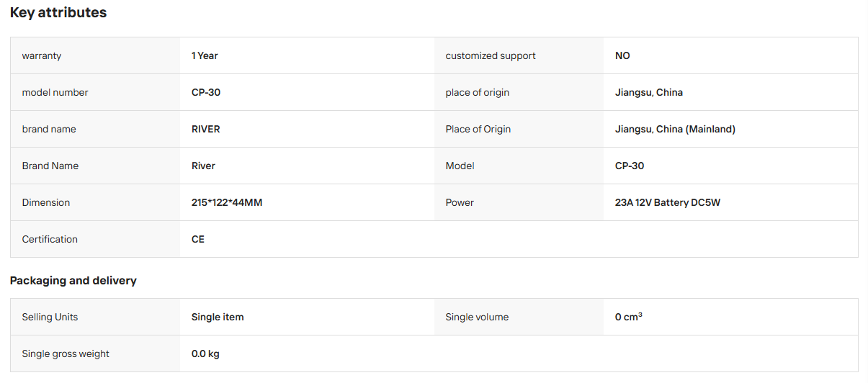The width and height of the screenshot is (868, 383).
Task: Click the Power label cell
Action: coord(519,202)
